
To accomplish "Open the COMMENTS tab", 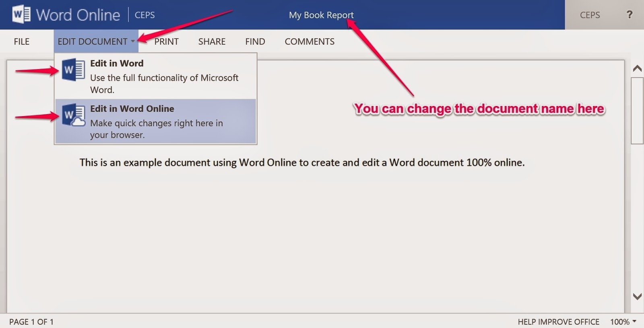I will tap(310, 41).
